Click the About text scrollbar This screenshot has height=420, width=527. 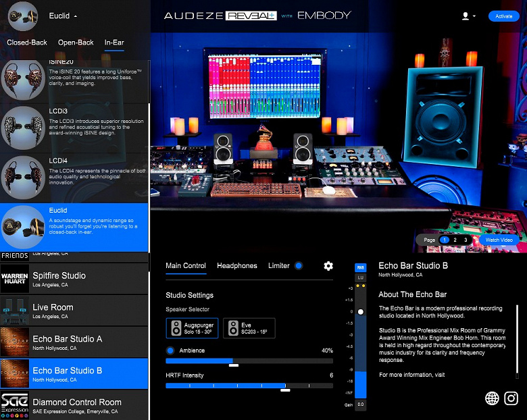tap(517, 342)
